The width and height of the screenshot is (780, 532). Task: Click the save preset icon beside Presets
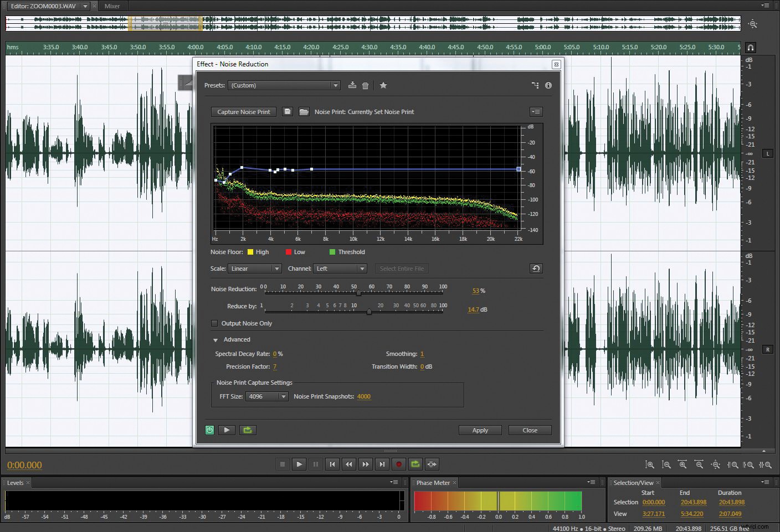click(x=352, y=85)
